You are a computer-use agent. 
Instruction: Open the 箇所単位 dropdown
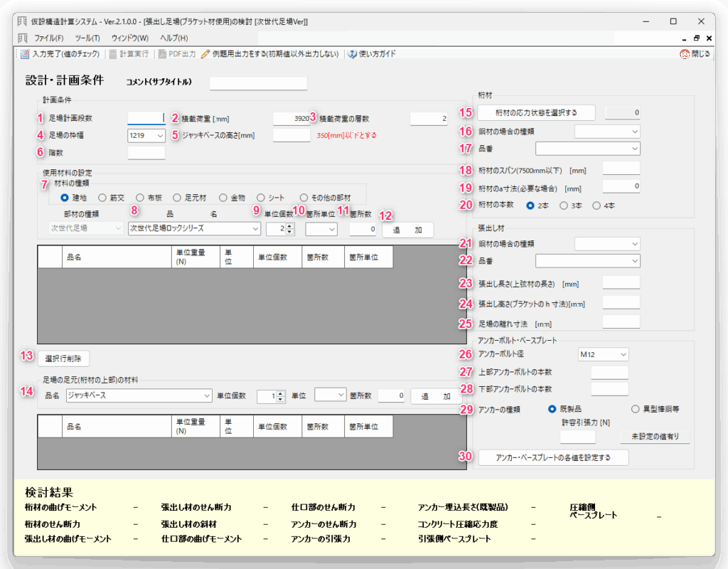coord(321,229)
